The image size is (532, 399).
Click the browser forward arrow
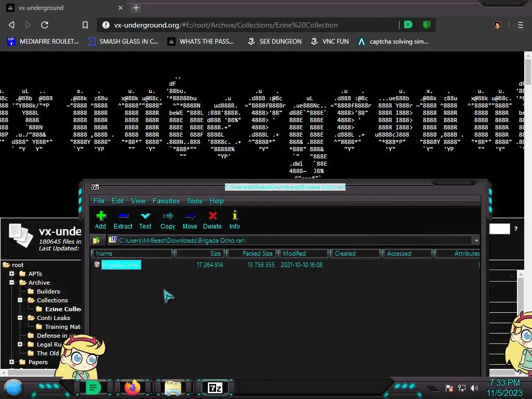point(28,25)
